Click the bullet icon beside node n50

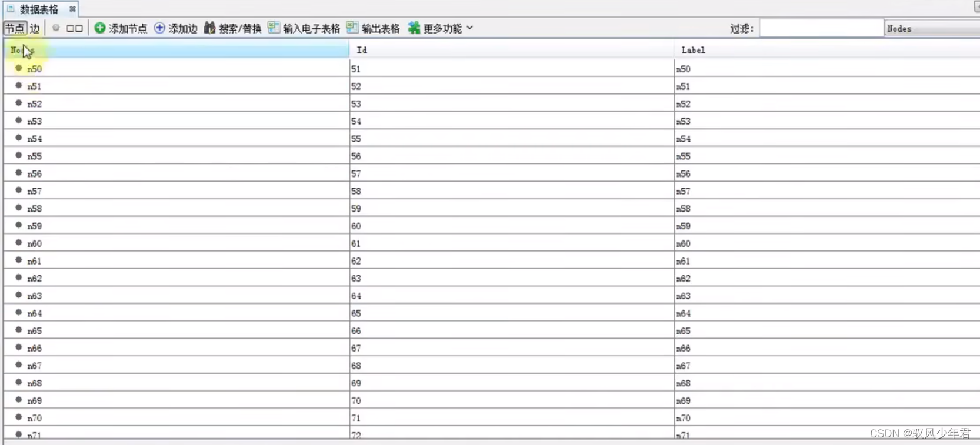tap(19, 68)
